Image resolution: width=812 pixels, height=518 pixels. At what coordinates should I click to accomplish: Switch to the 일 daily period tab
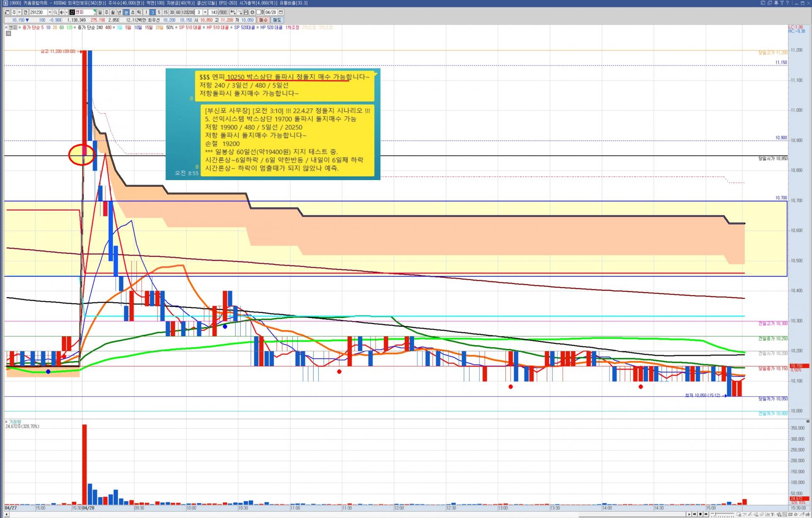100,12
